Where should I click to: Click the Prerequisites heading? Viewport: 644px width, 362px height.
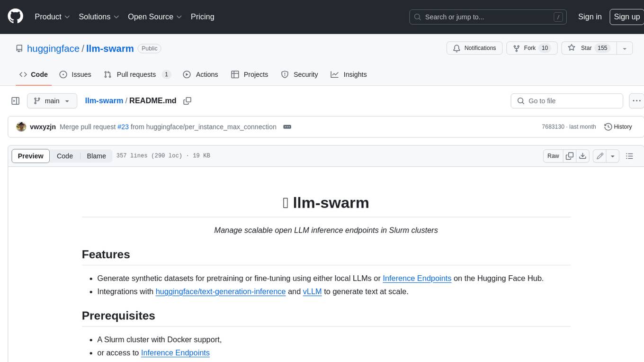pos(118,316)
